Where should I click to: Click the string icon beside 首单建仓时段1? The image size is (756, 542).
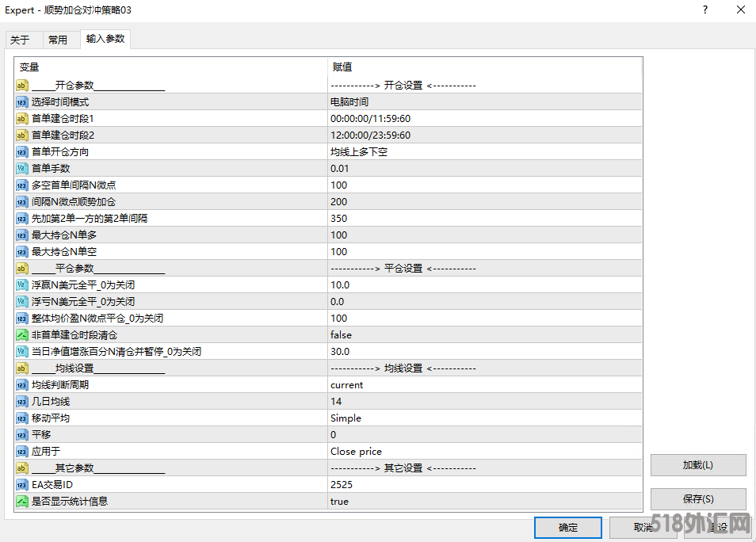pos(22,119)
